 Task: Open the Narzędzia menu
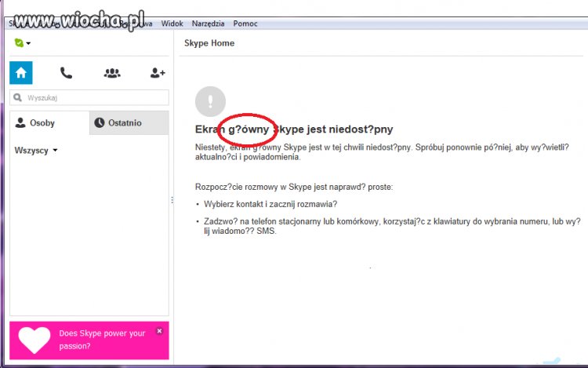coord(208,24)
